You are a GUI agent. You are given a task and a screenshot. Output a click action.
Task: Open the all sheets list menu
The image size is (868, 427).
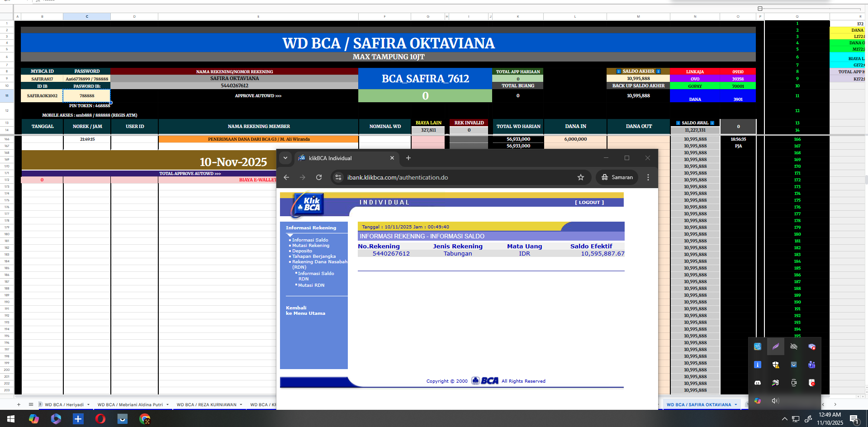31,404
